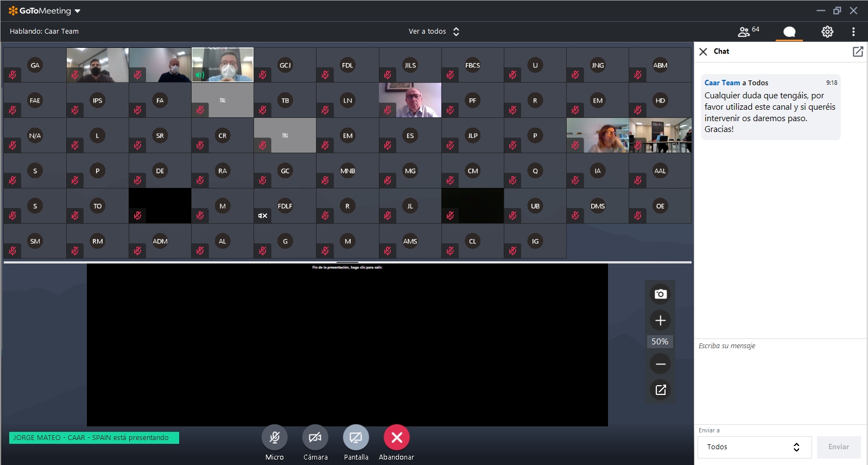The image size is (868, 465).
Task: Unmute the microphone with Micro button
Action: click(275, 437)
